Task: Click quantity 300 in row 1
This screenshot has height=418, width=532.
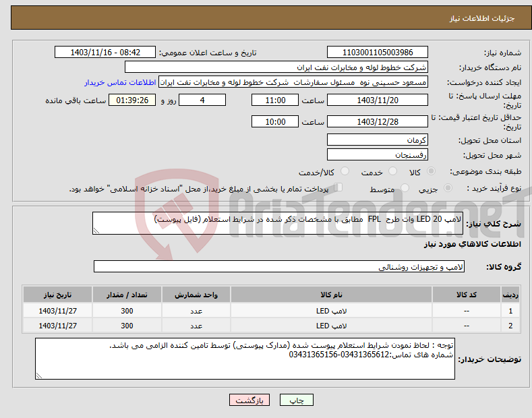Action: (x=127, y=311)
